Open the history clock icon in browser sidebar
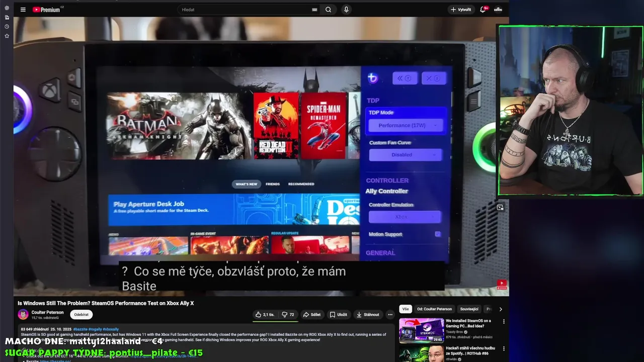The height and width of the screenshot is (362, 644). [7, 27]
